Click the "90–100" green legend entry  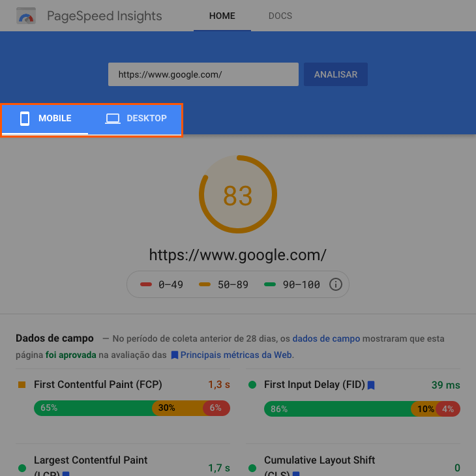click(x=291, y=284)
